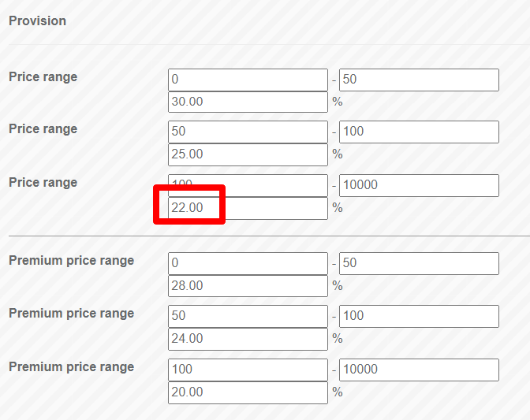Focus first Premium price range upper bound (50)
Screen dimensions: 530x420
coord(419,263)
